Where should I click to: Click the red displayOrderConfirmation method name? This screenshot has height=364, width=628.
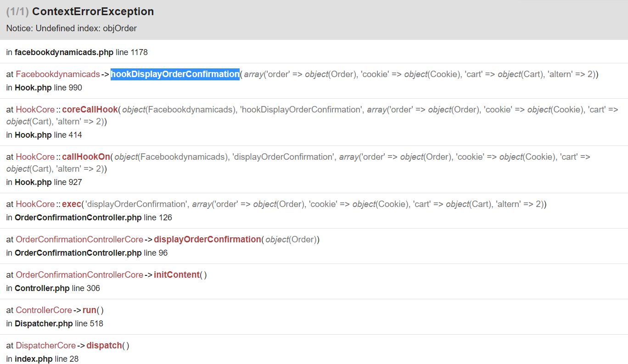click(207, 240)
